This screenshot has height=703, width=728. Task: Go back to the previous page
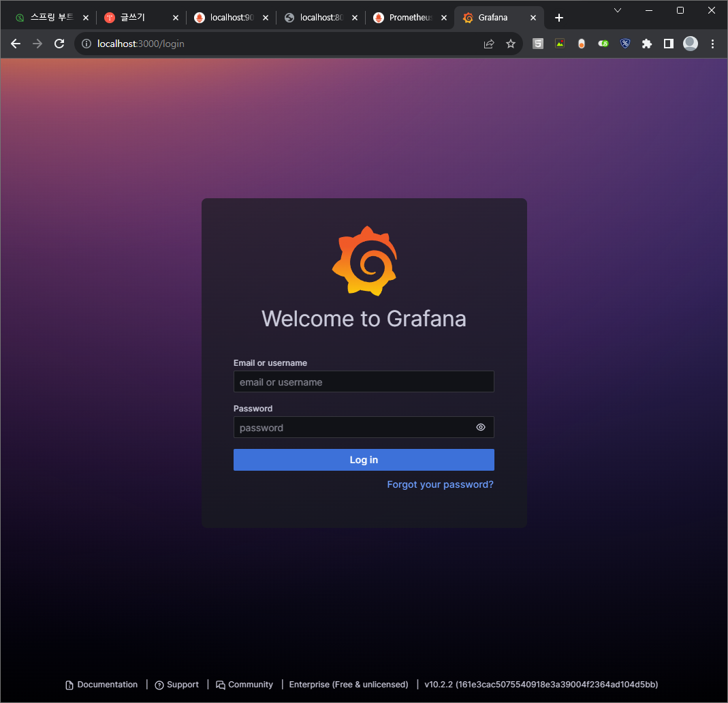pyautogui.click(x=16, y=44)
